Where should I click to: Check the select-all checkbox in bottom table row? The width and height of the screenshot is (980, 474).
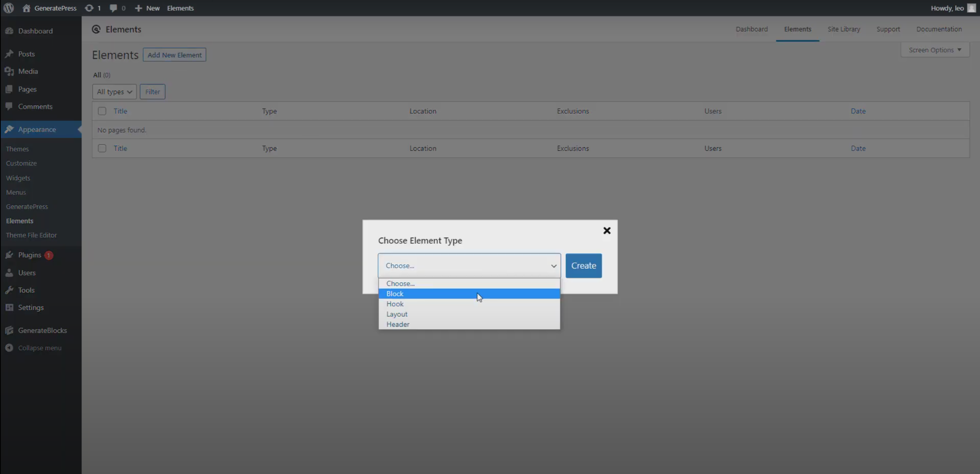point(101,148)
